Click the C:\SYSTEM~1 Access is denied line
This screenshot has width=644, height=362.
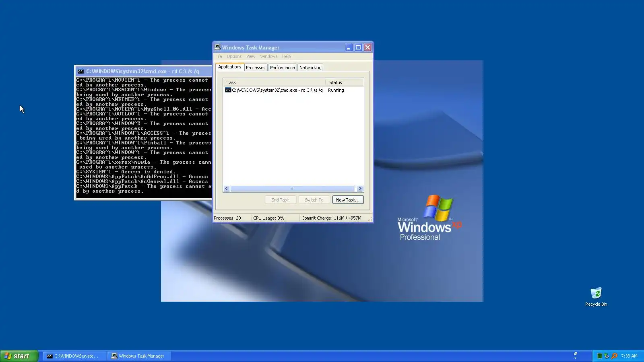click(126, 172)
